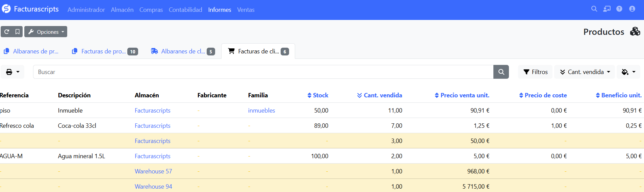Viewport: 644px width, 192px height.
Task: Click the Almacén column header
Action: [x=147, y=95]
